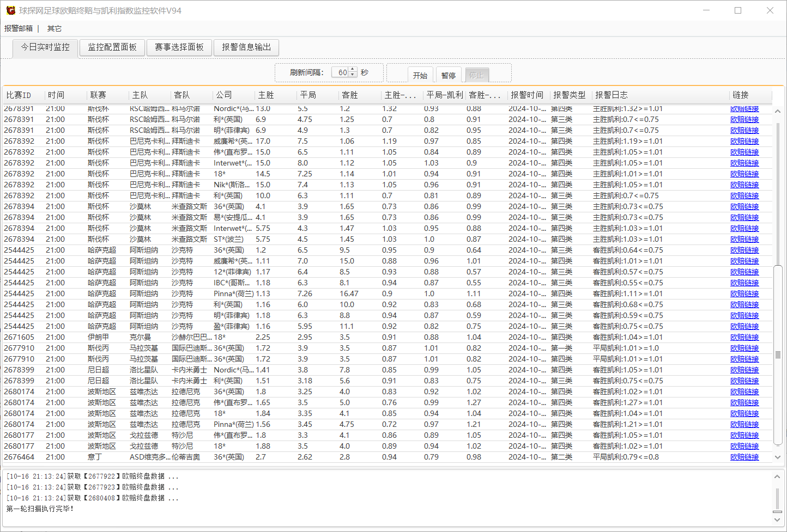Click away-win odds cell 16.47
Viewport: 787px width, 532px height.
click(349, 294)
